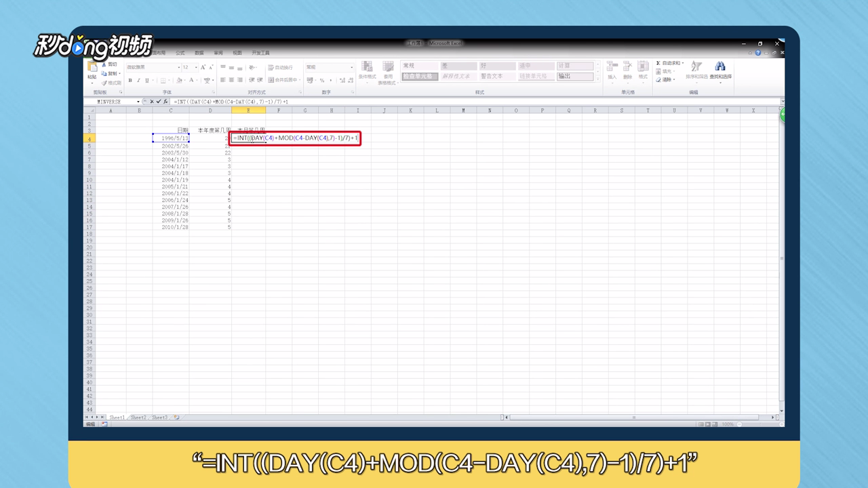868x488 pixels.
Task: Open the number format dropdown (常规)
Action: pos(351,67)
